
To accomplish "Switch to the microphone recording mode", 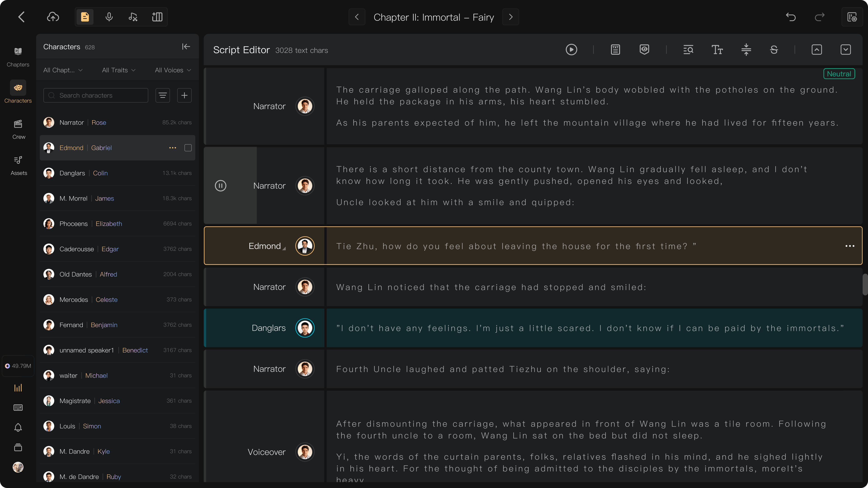I will coord(109,17).
